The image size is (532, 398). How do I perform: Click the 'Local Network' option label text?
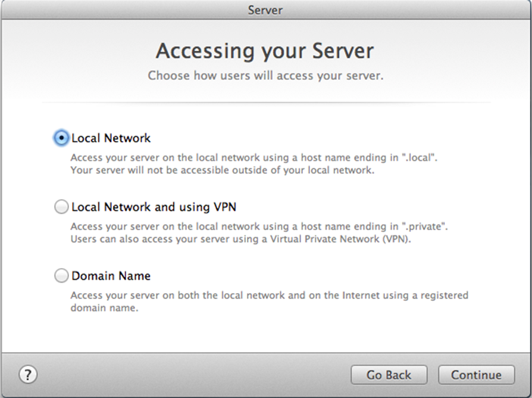pos(111,138)
